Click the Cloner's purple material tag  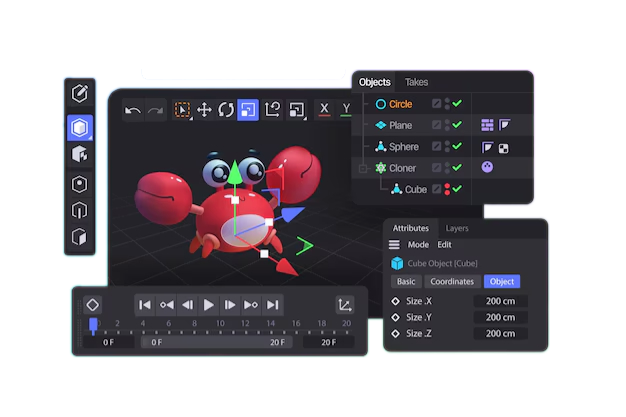coord(487,167)
